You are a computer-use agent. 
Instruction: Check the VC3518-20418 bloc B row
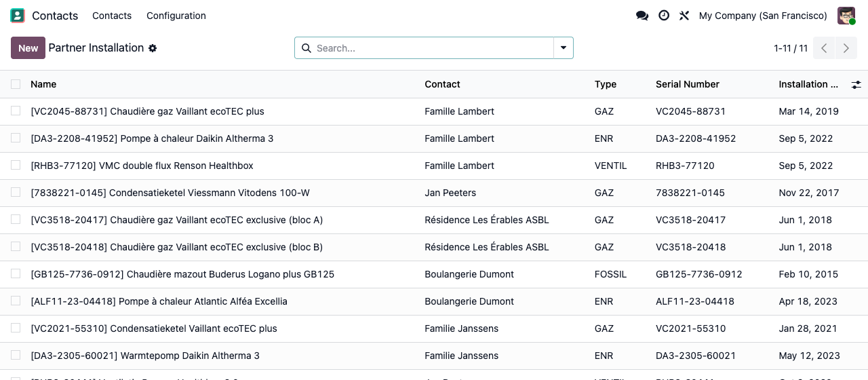[x=16, y=246]
